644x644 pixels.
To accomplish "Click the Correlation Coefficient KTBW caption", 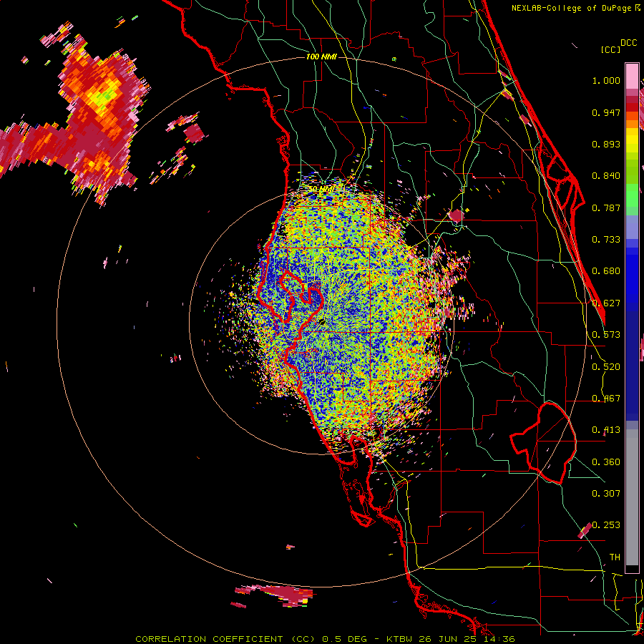I will (x=325, y=639).
